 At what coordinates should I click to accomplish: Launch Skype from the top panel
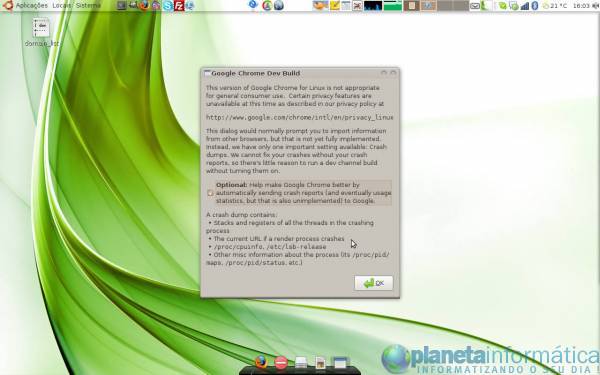pos(168,5)
